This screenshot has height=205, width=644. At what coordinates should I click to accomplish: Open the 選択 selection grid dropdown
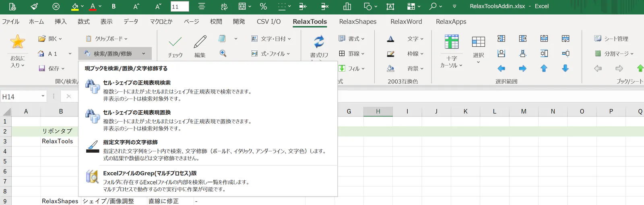point(479,50)
